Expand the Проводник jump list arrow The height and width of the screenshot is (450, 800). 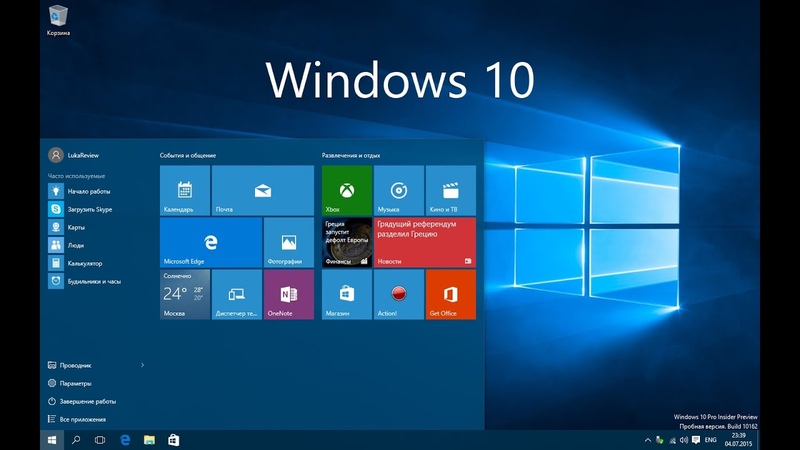coord(142,365)
